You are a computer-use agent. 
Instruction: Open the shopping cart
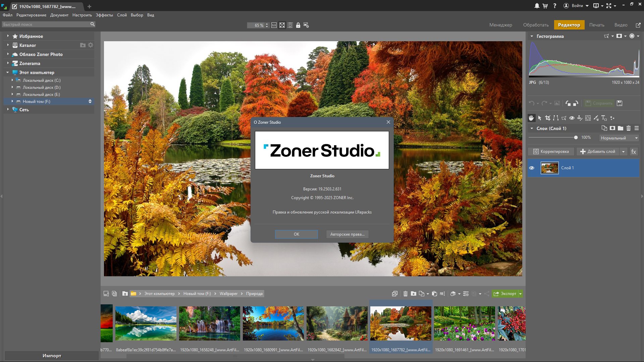pos(545,6)
